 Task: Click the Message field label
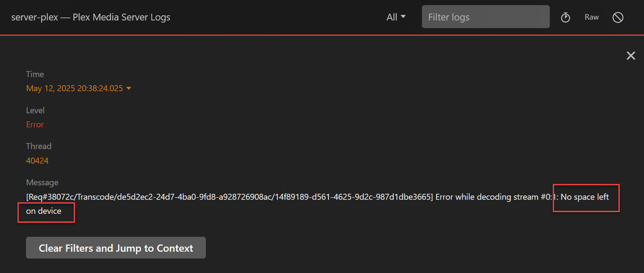pos(42,182)
